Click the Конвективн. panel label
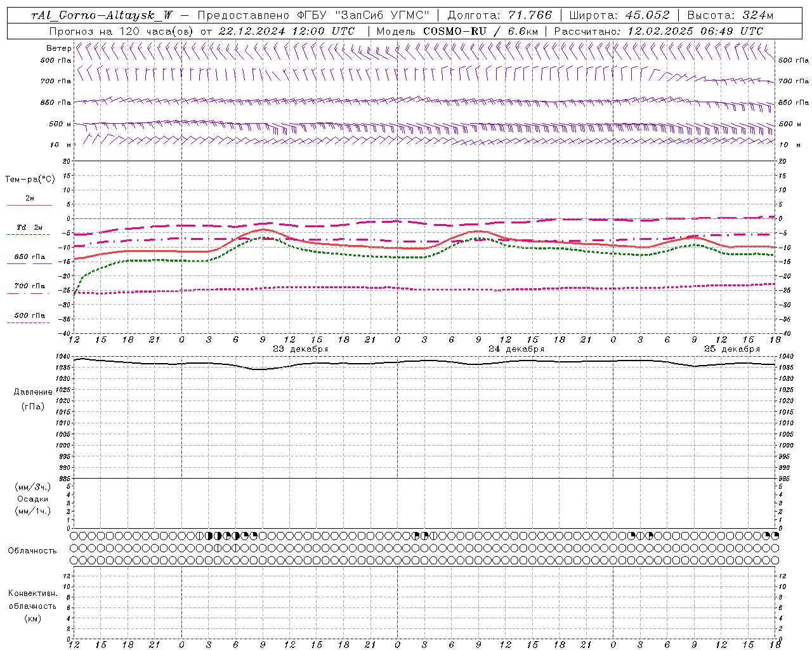Image resolution: width=812 pixels, height=650 pixels. pos(32,594)
